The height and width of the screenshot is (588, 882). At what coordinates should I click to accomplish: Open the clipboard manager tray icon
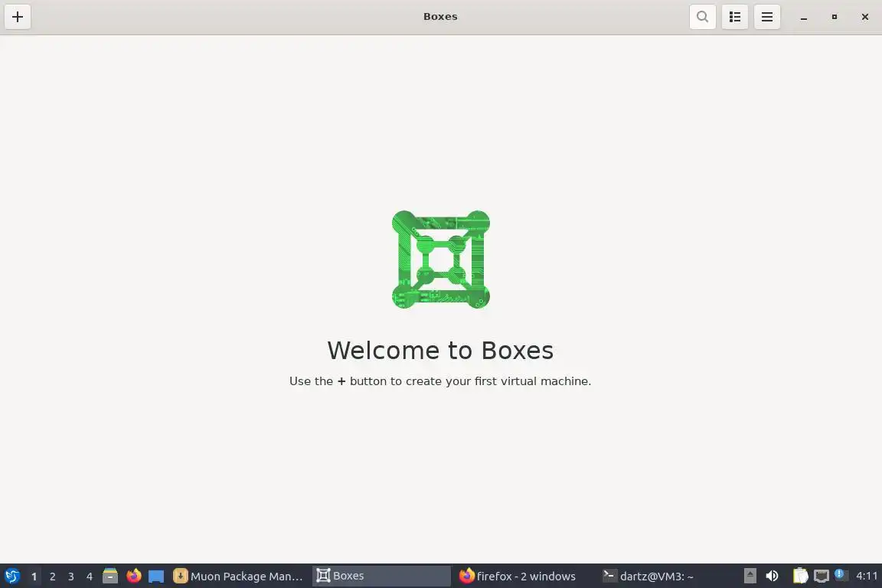pos(800,577)
